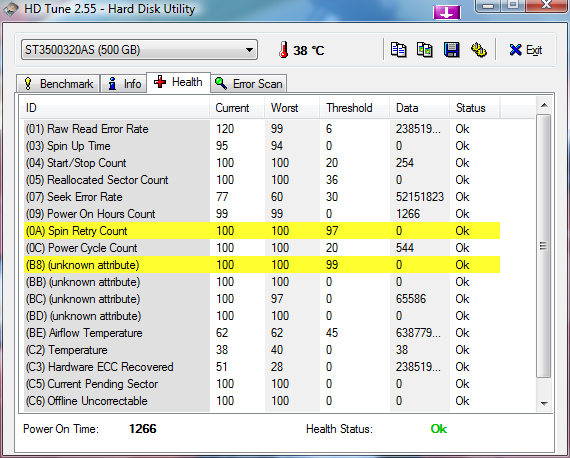Click the scrollbar up arrow
The width and height of the screenshot is (570, 458).
[x=544, y=105]
